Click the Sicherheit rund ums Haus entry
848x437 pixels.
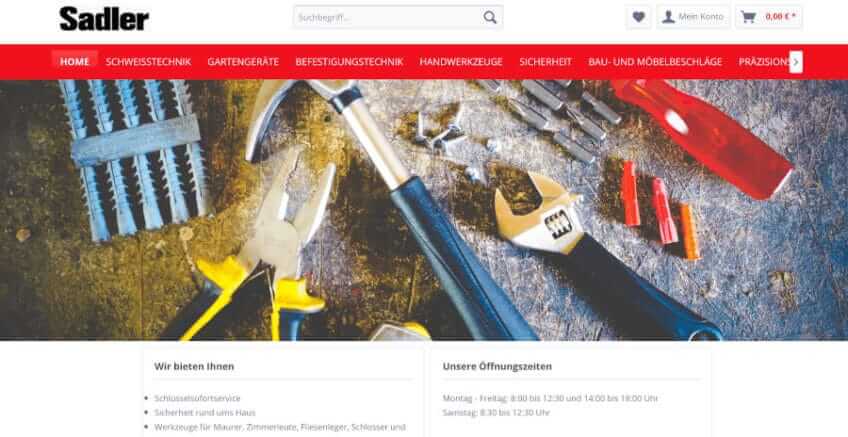(204, 413)
